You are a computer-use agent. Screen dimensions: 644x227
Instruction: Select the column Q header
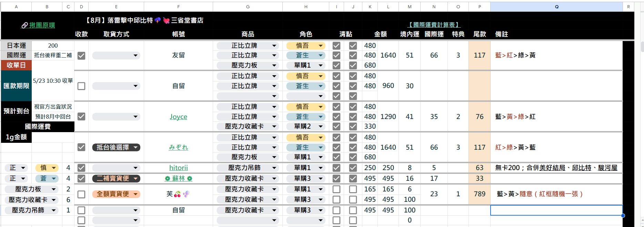556,7
